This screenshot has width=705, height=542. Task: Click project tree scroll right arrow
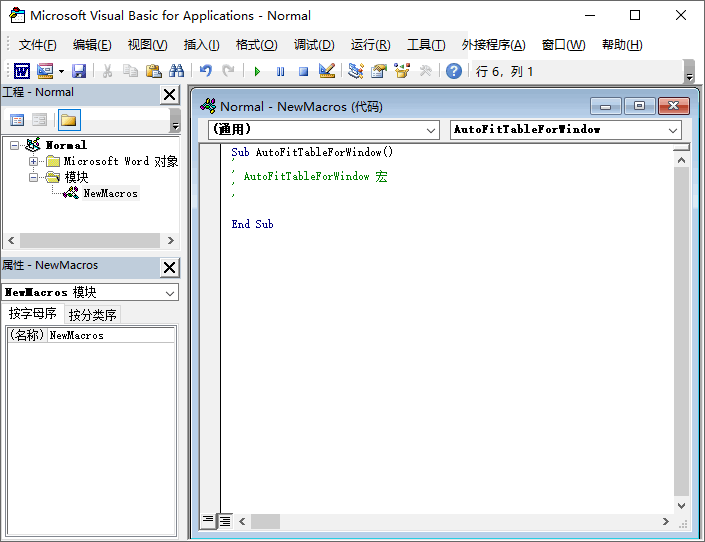tap(170, 241)
